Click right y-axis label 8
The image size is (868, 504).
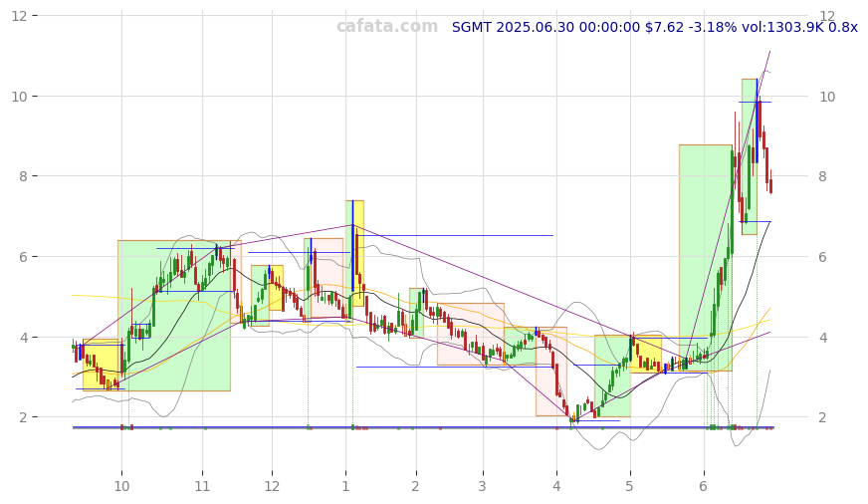823,176
